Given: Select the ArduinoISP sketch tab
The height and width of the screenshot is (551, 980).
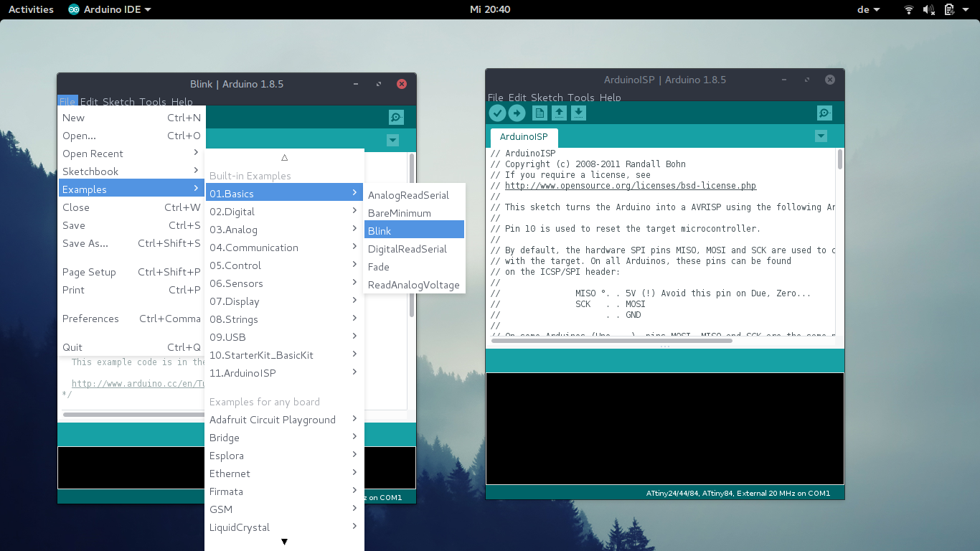Looking at the screenshot, I should click(524, 137).
